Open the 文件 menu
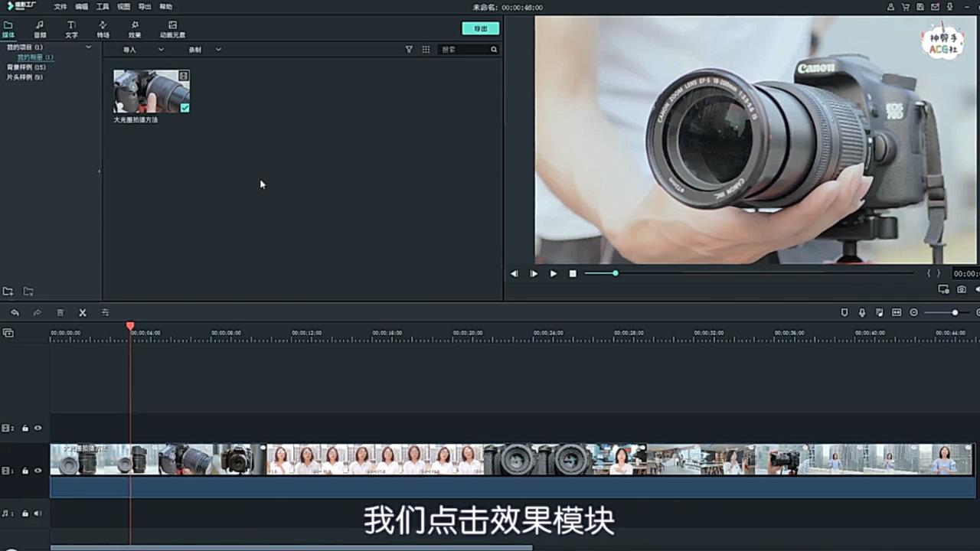The width and height of the screenshot is (980, 551). (60, 7)
